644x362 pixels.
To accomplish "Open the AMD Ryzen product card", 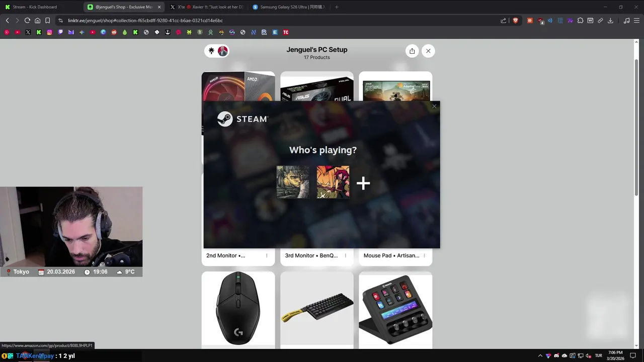I will click(238, 86).
